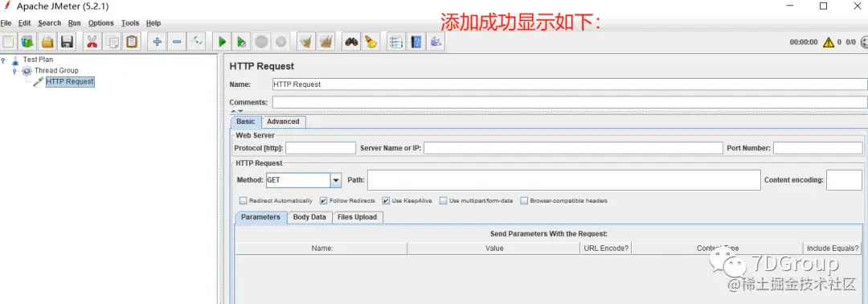The image size is (868, 304).
Task: Select the Test Plan tree row
Action: (x=39, y=60)
